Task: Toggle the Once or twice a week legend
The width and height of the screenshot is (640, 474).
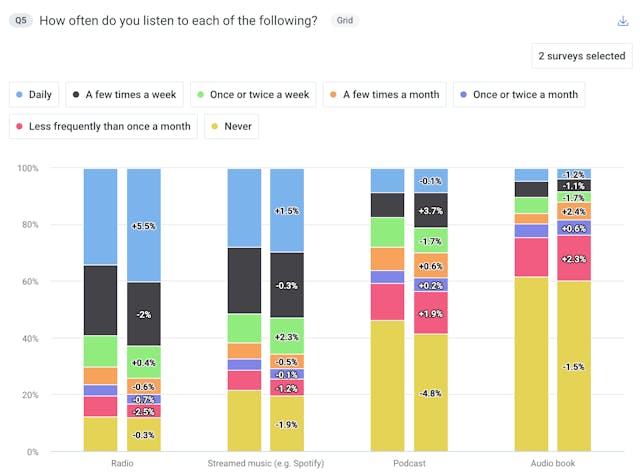Action: [253, 95]
